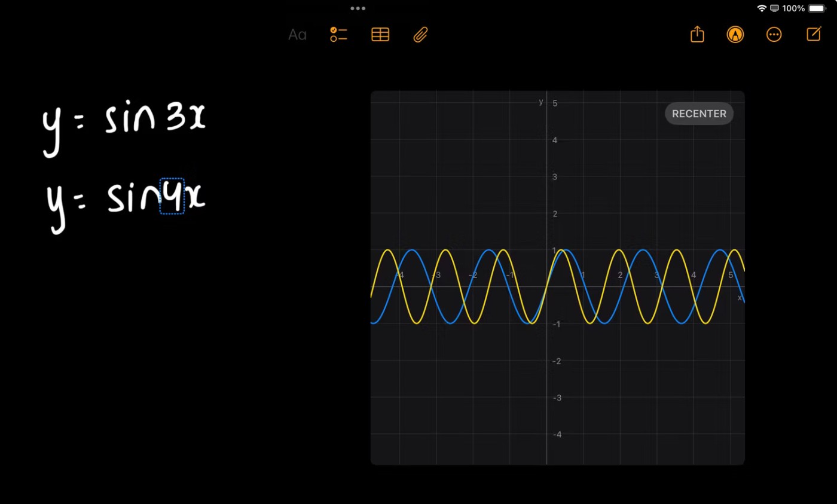Screen dimensions: 837x504
Task: Tap the screen mirroring status icon
Action: pyautogui.click(x=774, y=8)
